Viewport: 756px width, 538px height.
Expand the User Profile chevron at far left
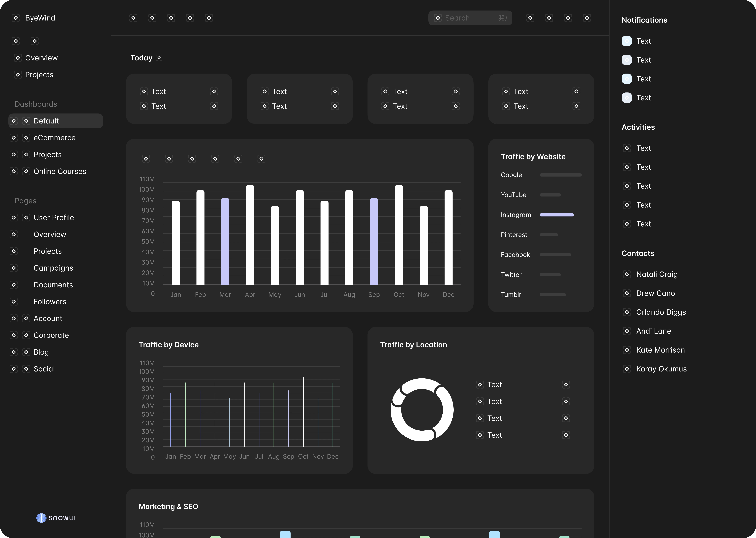[x=14, y=218]
